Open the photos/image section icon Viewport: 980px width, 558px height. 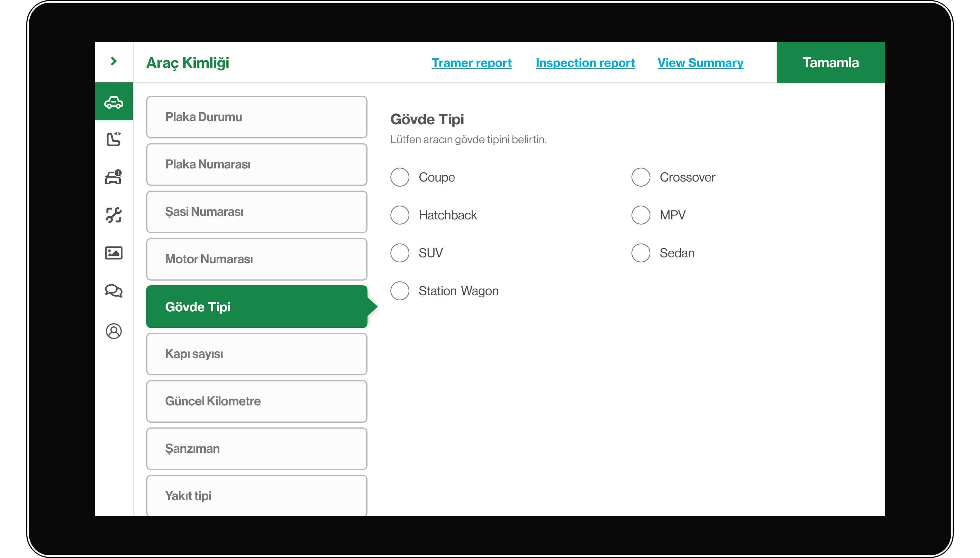(x=114, y=253)
